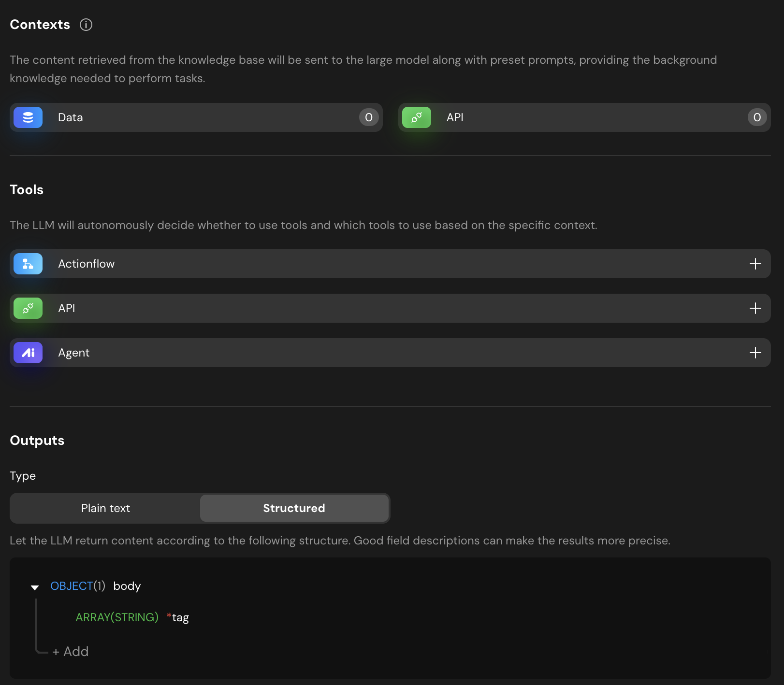The width and height of the screenshot is (784, 685).
Task: Click the Actionflow tool icon
Action: 28,264
